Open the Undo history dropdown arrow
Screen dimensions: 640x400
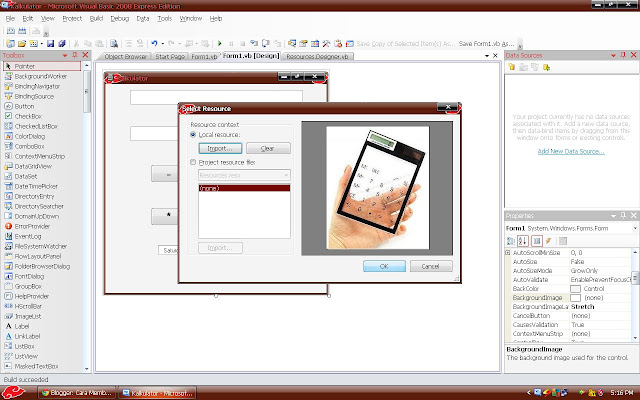162,43
